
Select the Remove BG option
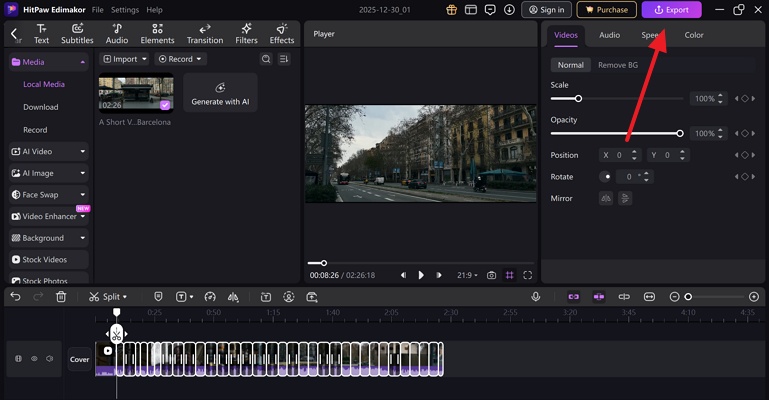pos(617,65)
